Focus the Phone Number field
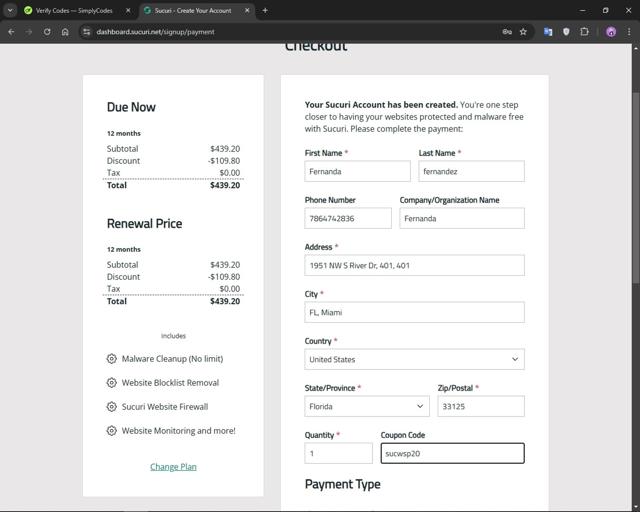Viewport: 640px width, 512px height. 348,218
